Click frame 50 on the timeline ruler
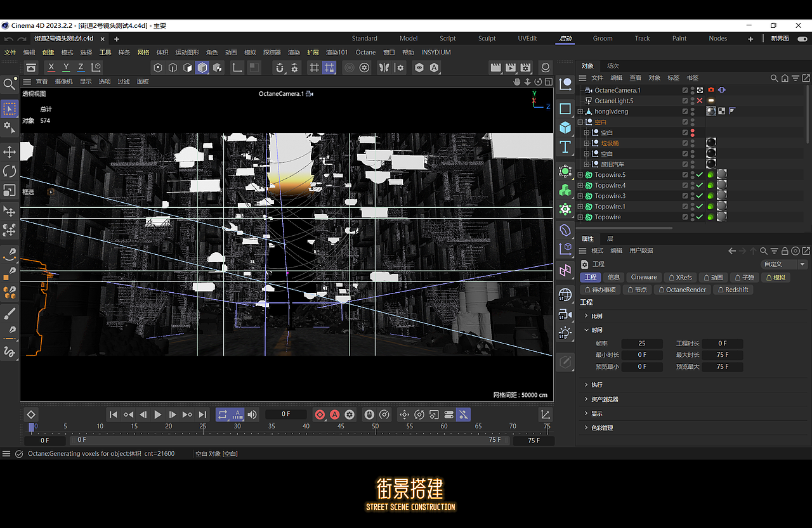The width and height of the screenshot is (812, 528). 376,426
